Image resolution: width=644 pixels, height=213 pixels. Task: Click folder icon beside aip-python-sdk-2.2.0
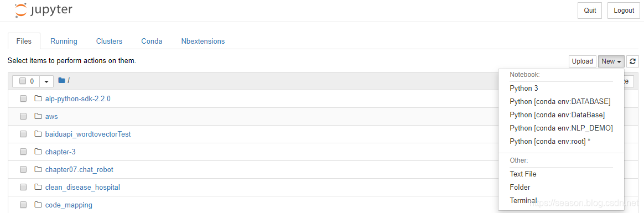(x=39, y=99)
